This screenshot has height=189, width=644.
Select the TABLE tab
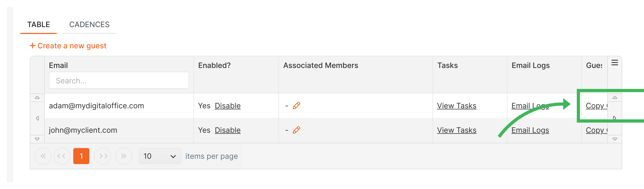39,24
